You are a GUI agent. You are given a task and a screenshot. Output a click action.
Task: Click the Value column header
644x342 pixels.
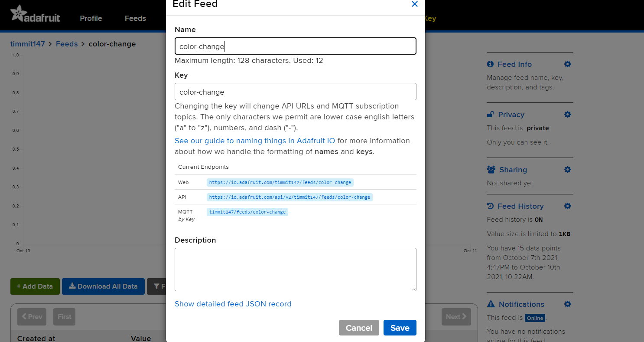coord(141,339)
